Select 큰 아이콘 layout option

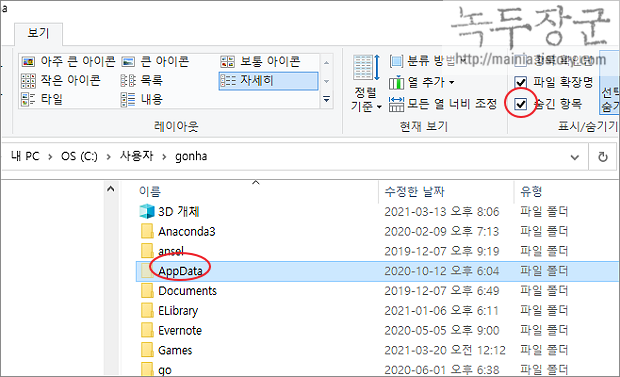coord(155,61)
